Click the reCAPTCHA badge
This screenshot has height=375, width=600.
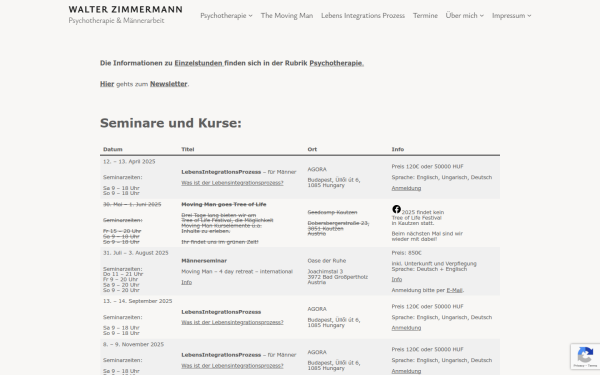(x=585, y=356)
